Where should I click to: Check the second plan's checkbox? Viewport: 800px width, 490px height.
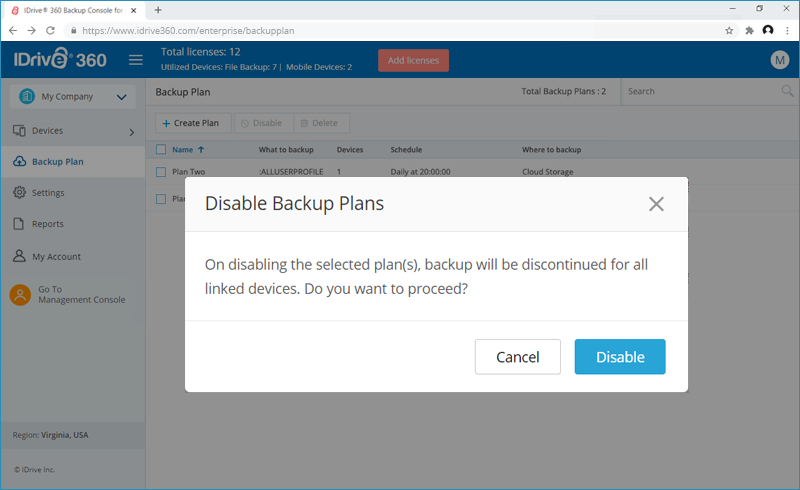[161, 199]
